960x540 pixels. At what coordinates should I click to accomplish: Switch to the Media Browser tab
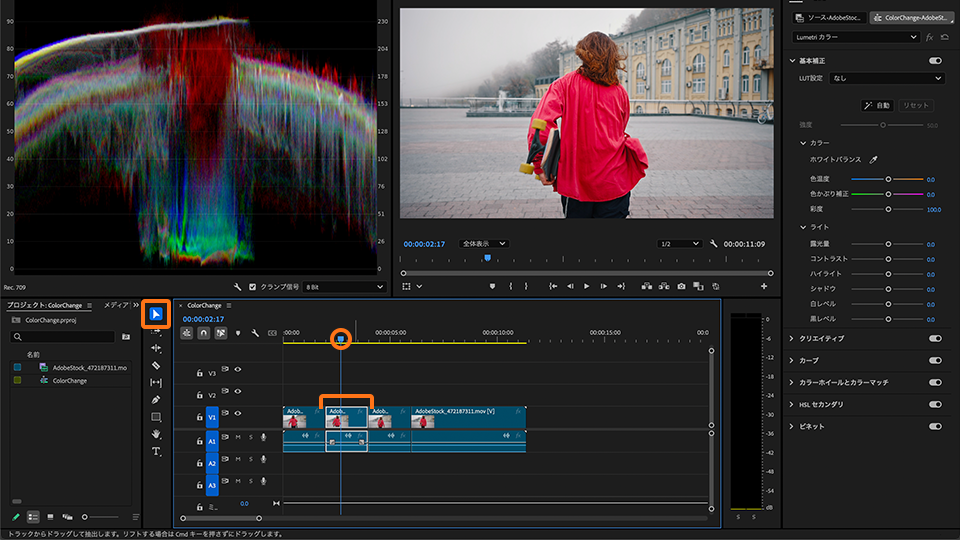tap(117, 305)
